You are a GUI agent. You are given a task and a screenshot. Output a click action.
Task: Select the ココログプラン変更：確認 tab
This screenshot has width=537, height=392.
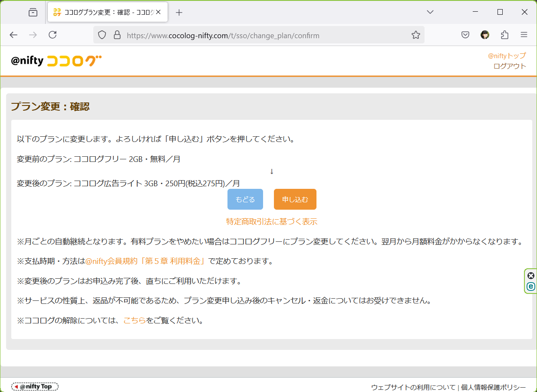108,13
